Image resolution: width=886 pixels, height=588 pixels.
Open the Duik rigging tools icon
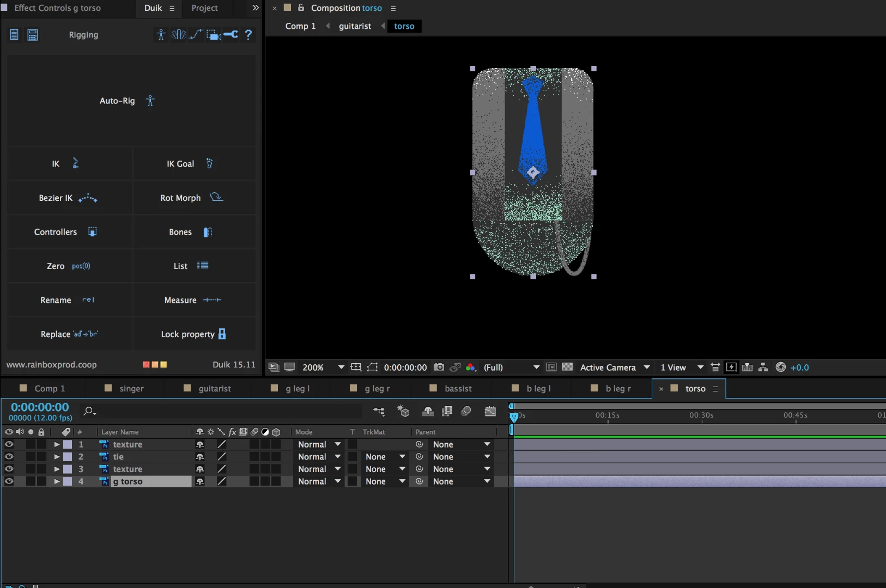[x=161, y=35]
